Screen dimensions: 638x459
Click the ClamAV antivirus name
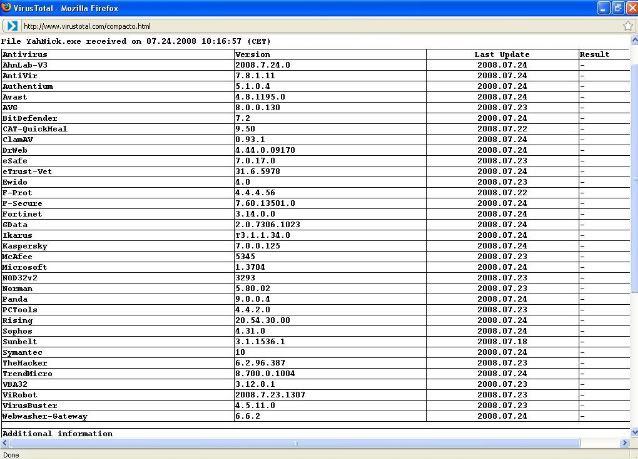coord(17,140)
